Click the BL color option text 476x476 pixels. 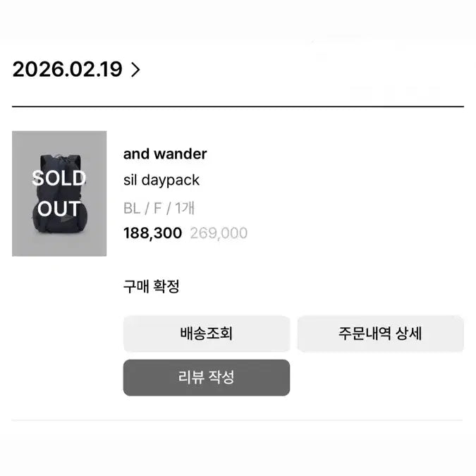click(x=131, y=209)
